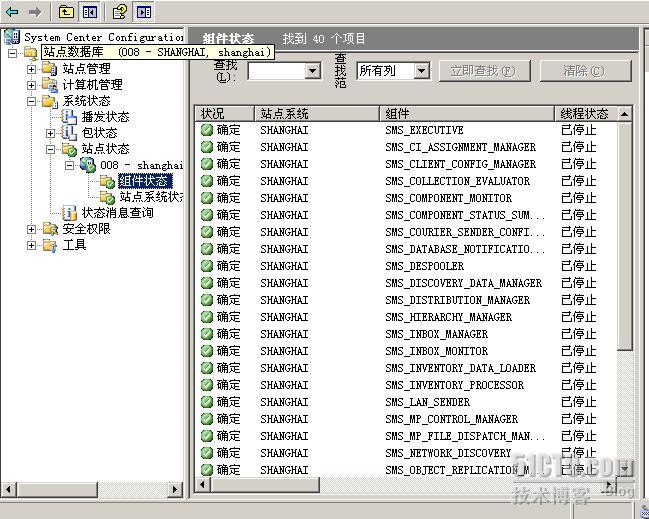Click the Back arrow toolbar icon

[12, 12]
